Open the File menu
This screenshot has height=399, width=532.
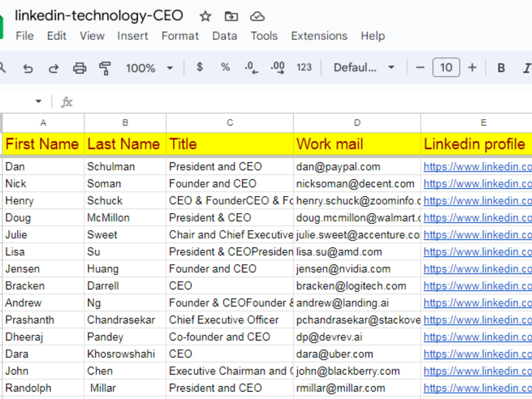pos(25,36)
